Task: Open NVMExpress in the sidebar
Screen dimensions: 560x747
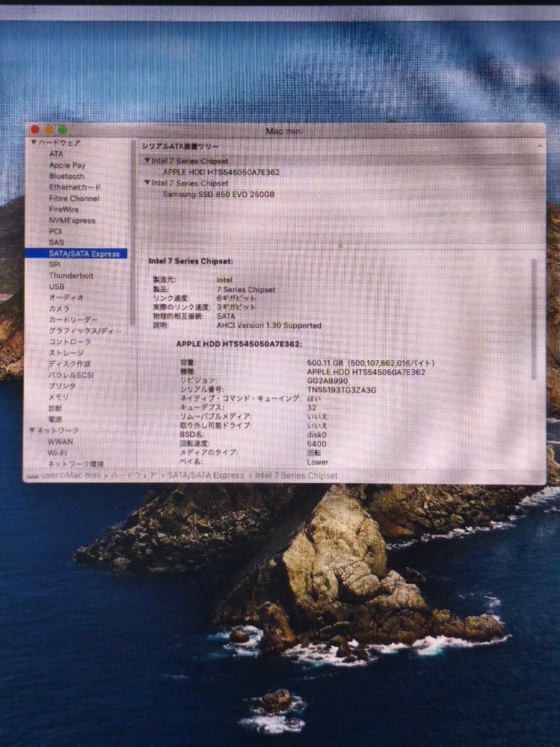Action: point(72,221)
